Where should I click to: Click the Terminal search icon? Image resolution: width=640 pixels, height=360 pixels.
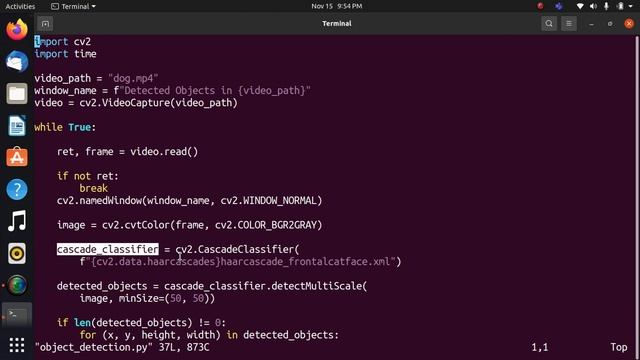coord(549,24)
